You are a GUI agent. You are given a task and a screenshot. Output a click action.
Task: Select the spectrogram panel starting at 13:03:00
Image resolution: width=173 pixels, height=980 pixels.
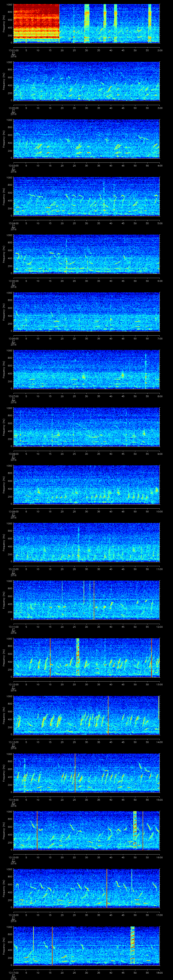pos(87,139)
